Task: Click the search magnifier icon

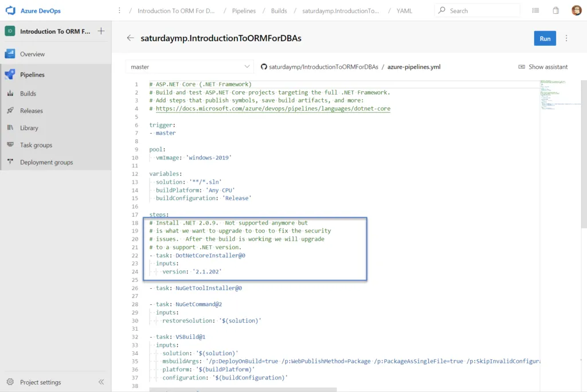Action: coord(442,10)
